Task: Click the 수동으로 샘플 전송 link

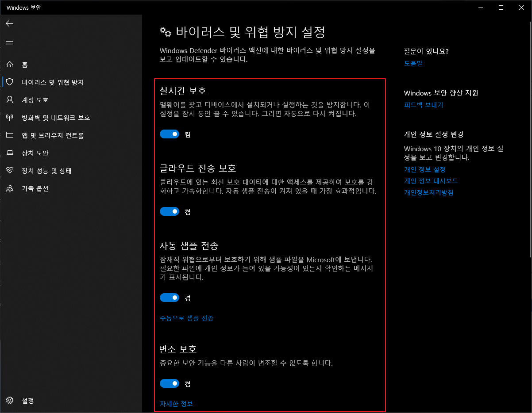Action: click(186, 318)
